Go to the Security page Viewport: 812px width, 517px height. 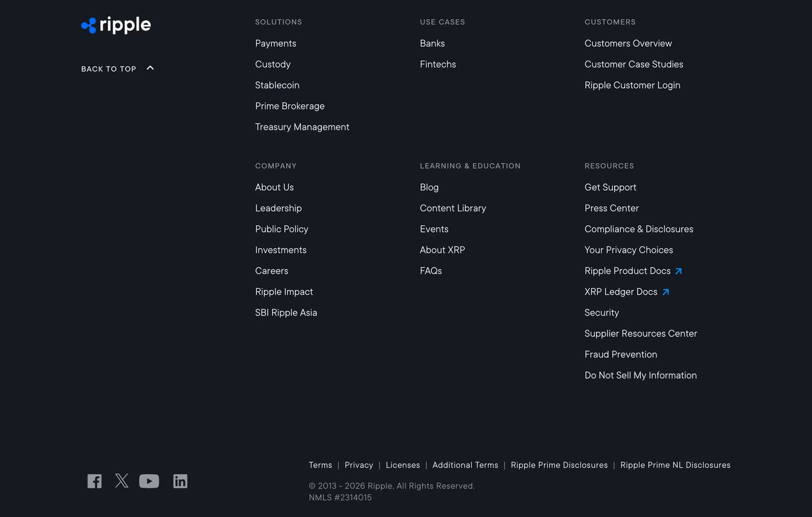point(601,313)
